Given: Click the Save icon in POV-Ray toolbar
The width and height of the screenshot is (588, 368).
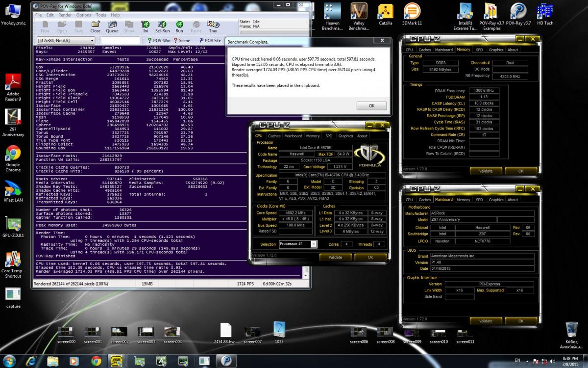Looking at the screenshot, I should (78, 26).
